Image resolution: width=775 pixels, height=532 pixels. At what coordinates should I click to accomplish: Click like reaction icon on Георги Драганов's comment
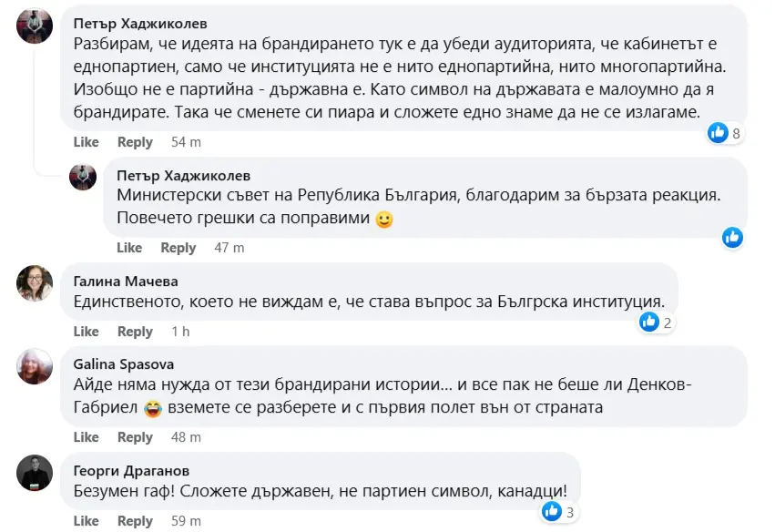coord(552,511)
